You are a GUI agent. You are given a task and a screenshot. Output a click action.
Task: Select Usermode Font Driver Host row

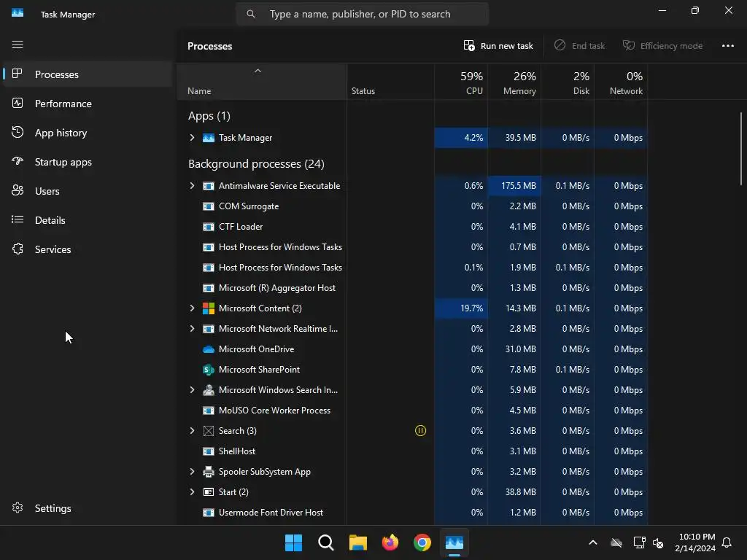(x=412, y=513)
